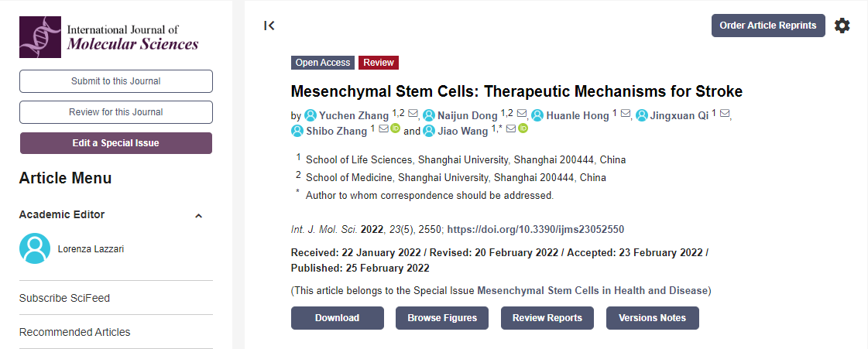Screen dimensions: 868x349
Task: Click the Submit to this Journal button
Action: coord(116,81)
